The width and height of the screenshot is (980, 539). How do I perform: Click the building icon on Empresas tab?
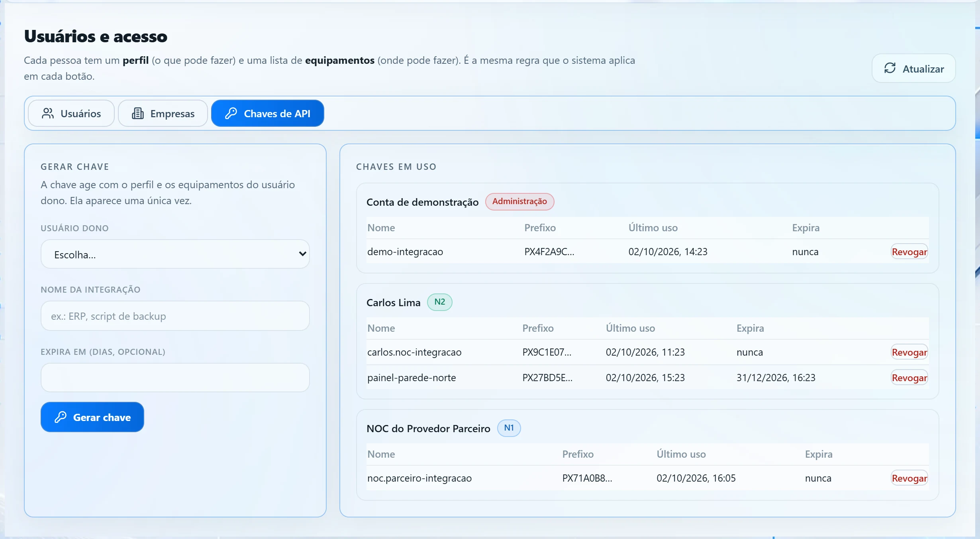coord(138,114)
